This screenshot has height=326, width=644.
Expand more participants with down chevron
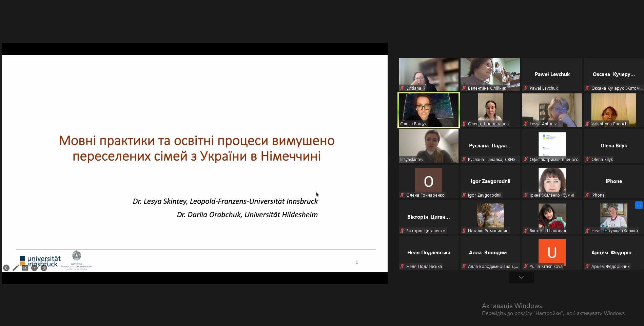521,277
